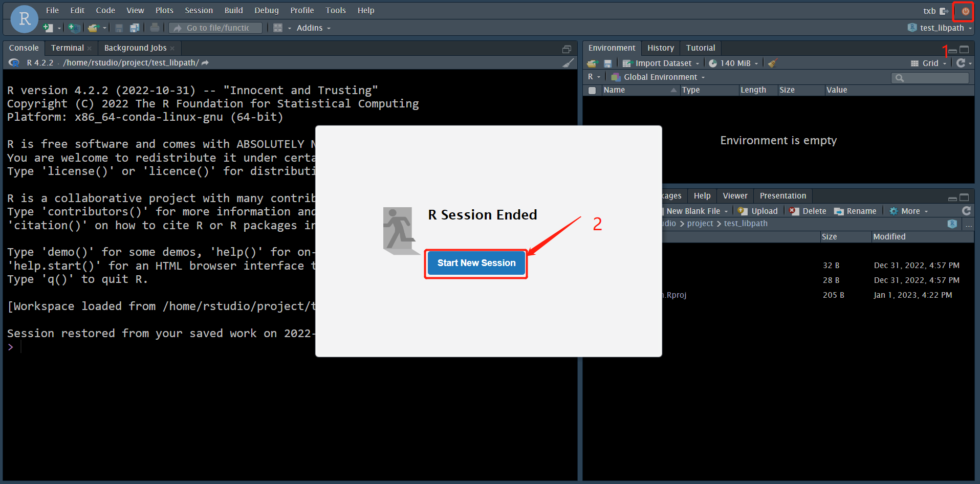The height and width of the screenshot is (484, 980).
Task: Click the load workspace folder icon
Action: pos(592,63)
